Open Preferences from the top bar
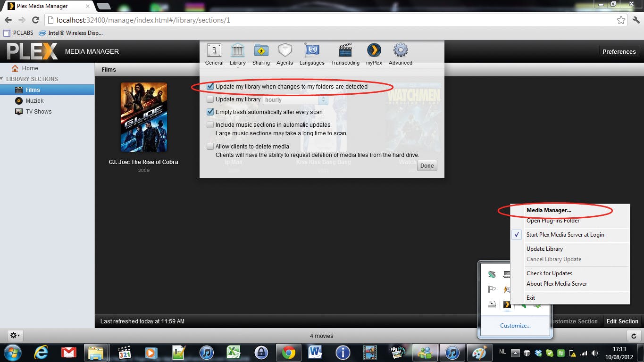The image size is (644, 362). (x=619, y=52)
